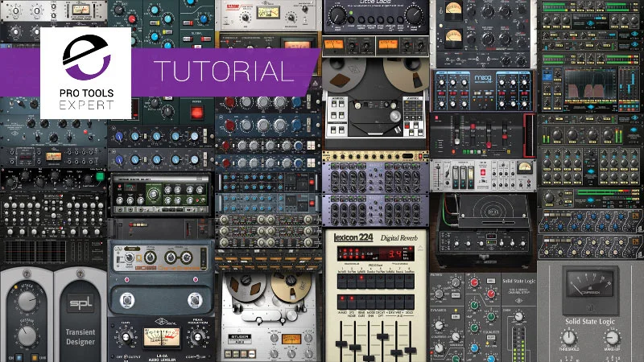This screenshot has width=644, height=362.
Task: Click the SPL Transient Designer Attack knob
Action: click(x=27, y=300)
